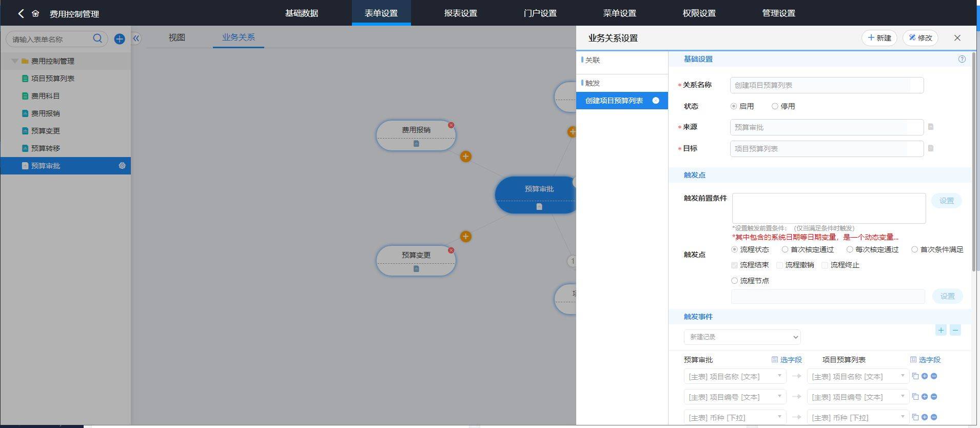Toggle the 流程撤销 checkbox
The image size is (980, 428).
pos(780,265)
